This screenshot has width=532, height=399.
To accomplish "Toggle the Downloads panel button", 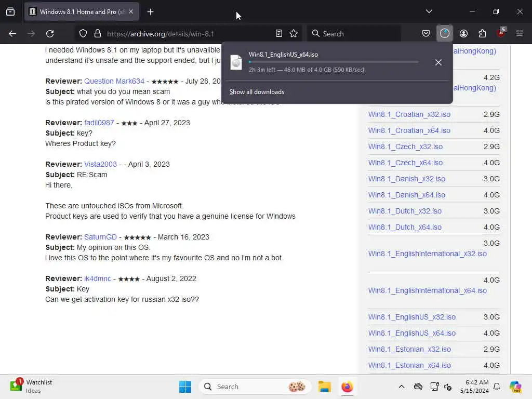I will pos(445,34).
